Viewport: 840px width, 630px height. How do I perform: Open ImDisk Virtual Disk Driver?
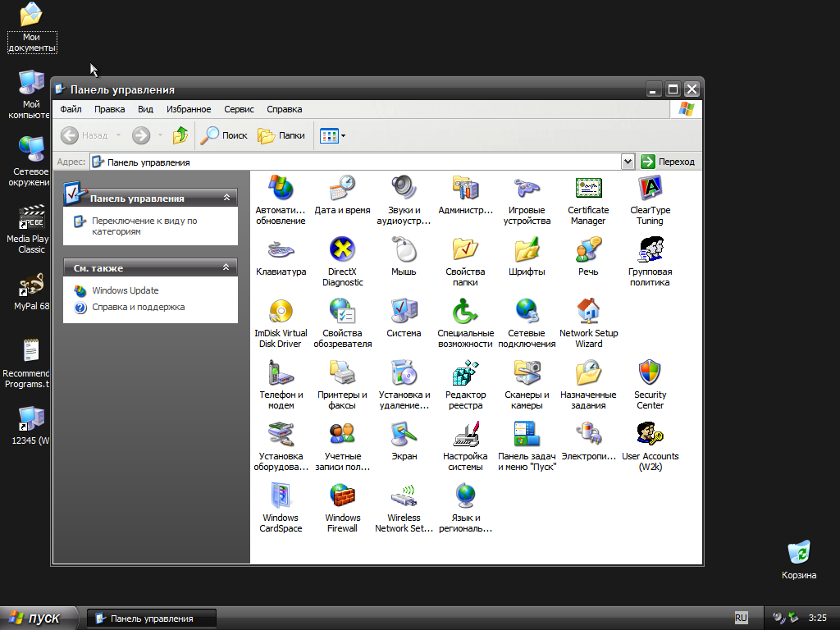tap(281, 313)
